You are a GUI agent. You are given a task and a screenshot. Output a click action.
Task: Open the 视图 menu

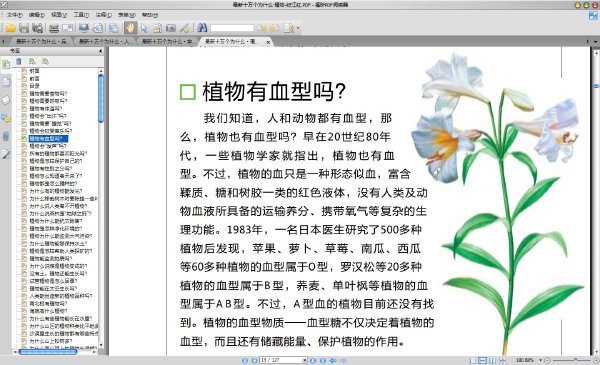[59, 15]
